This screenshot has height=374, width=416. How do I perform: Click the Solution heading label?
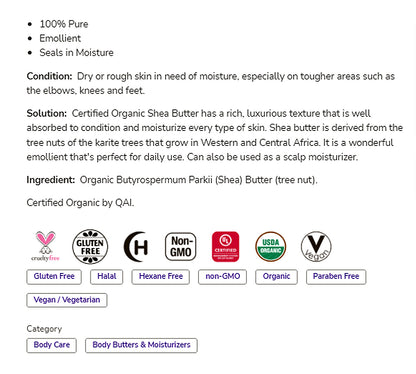47,113
